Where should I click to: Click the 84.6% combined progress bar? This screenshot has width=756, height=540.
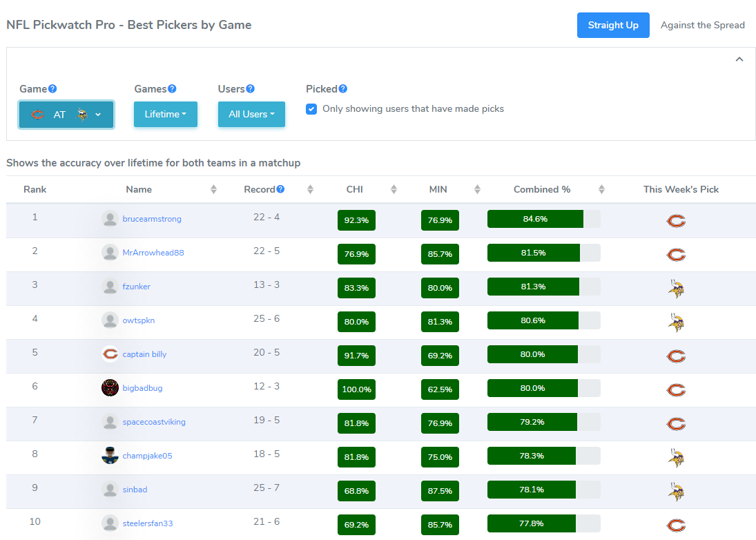click(544, 219)
